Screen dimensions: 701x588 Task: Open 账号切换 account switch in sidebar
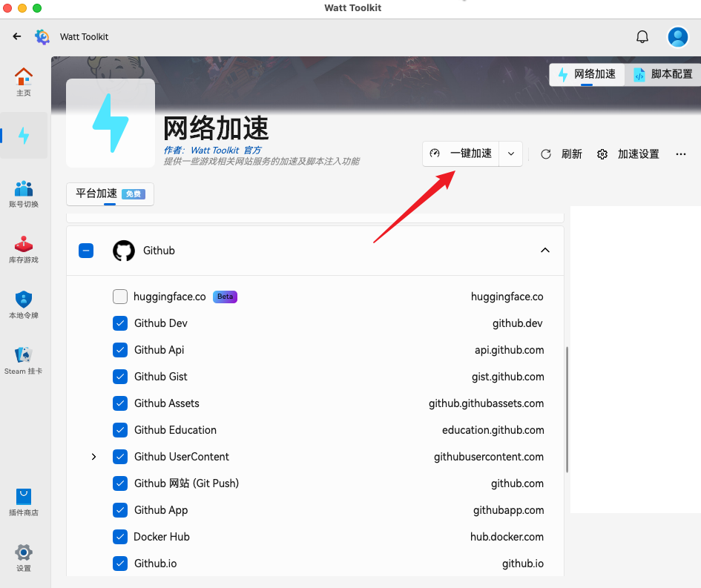point(24,194)
